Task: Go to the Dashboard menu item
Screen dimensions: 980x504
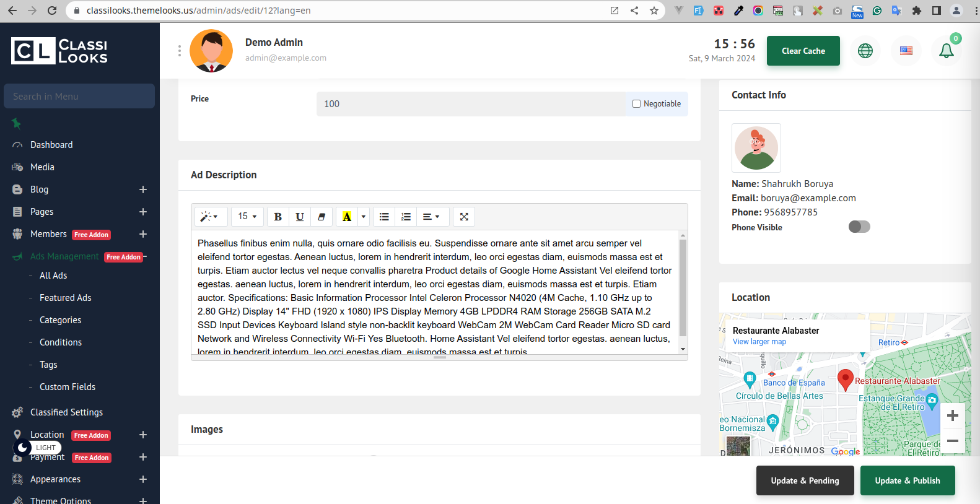Action: [x=51, y=145]
